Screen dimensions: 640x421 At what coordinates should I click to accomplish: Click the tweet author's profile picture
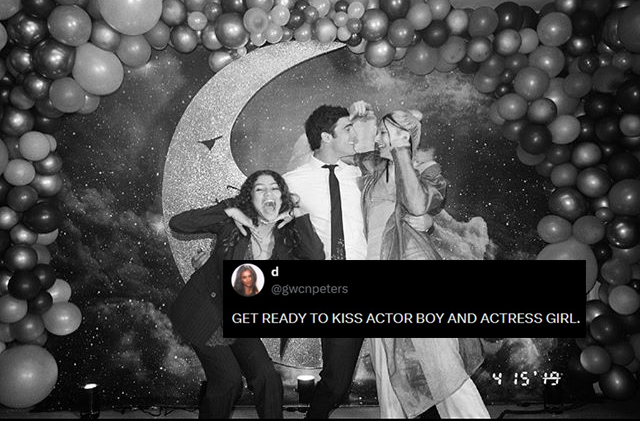coord(247,280)
